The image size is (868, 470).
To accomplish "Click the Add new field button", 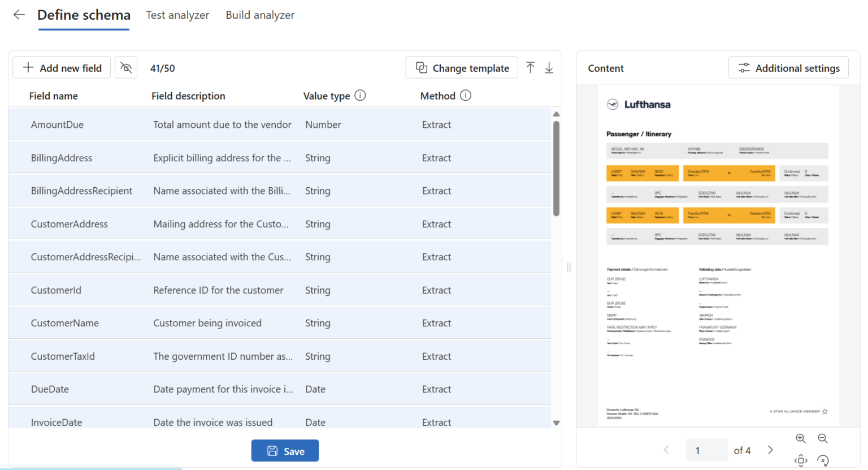I will [62, 68].
